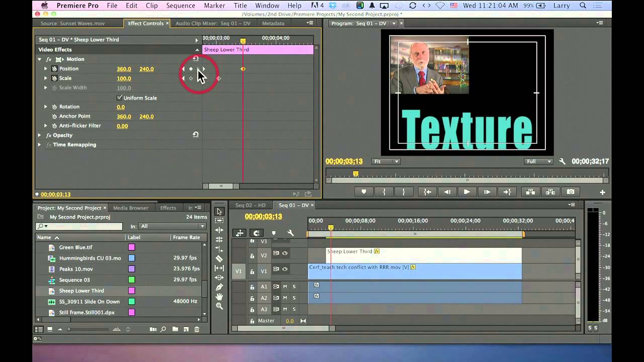
Task: Select the Zoom tool magnifier
Action: 219,306
